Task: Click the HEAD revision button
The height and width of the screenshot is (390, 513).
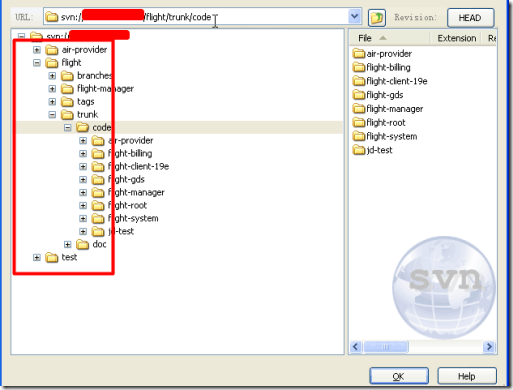Action: point(470,18)
